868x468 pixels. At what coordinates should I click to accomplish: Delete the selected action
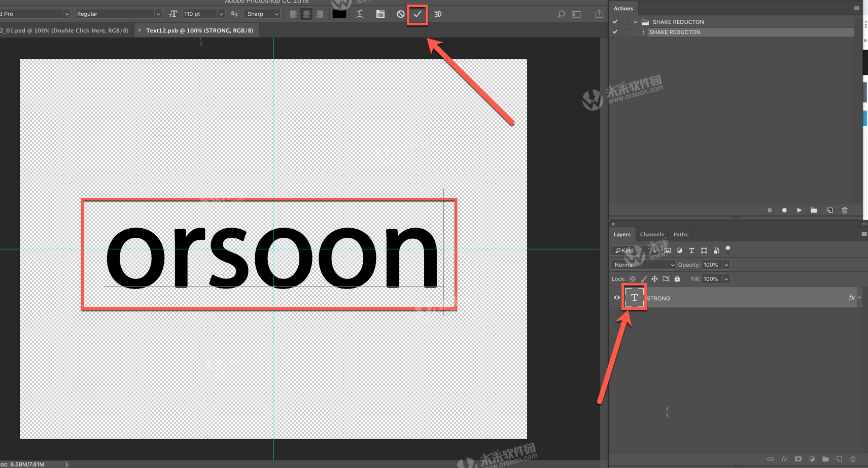pyautogui.click(x=845, y=210)
